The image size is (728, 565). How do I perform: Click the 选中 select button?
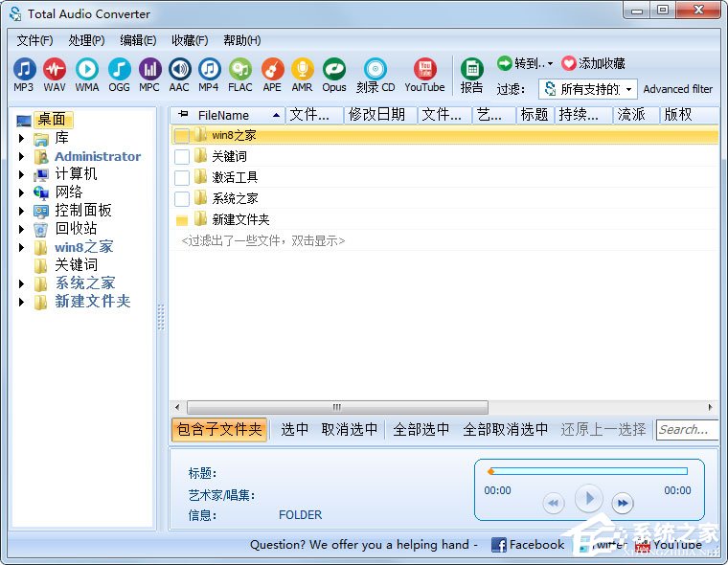pyautogui.click(x=294, y=429)
